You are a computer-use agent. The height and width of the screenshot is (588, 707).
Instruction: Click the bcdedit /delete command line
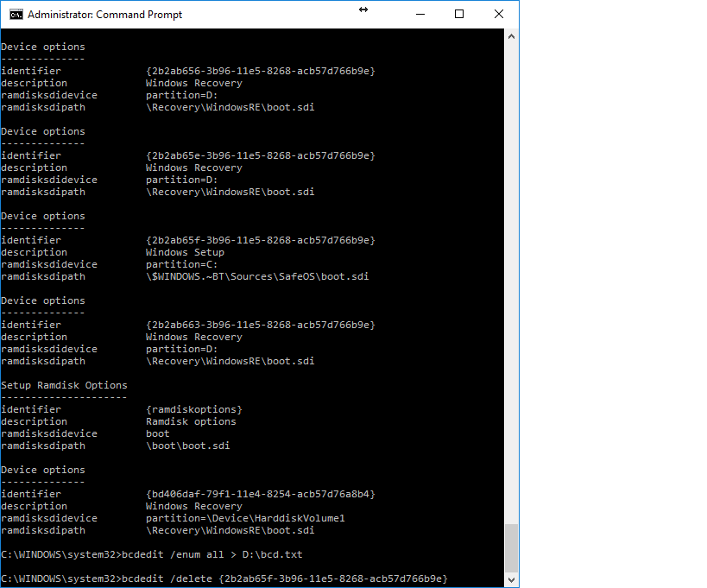click(x=224, y=579)
